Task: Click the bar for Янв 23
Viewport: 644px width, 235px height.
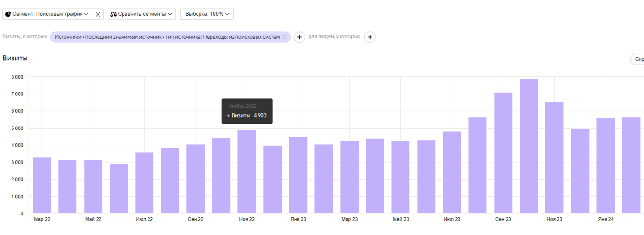Action: click(298, 175)
